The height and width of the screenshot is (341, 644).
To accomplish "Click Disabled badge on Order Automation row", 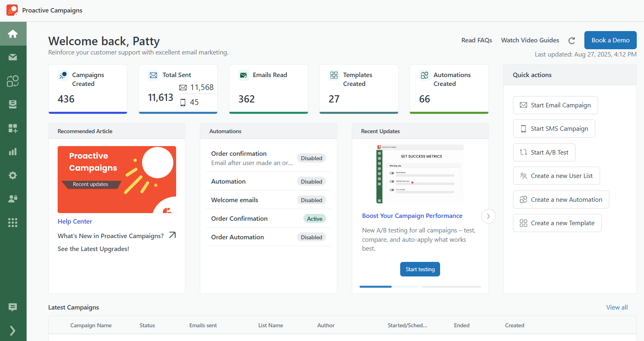I will click(x=312, y=237).
